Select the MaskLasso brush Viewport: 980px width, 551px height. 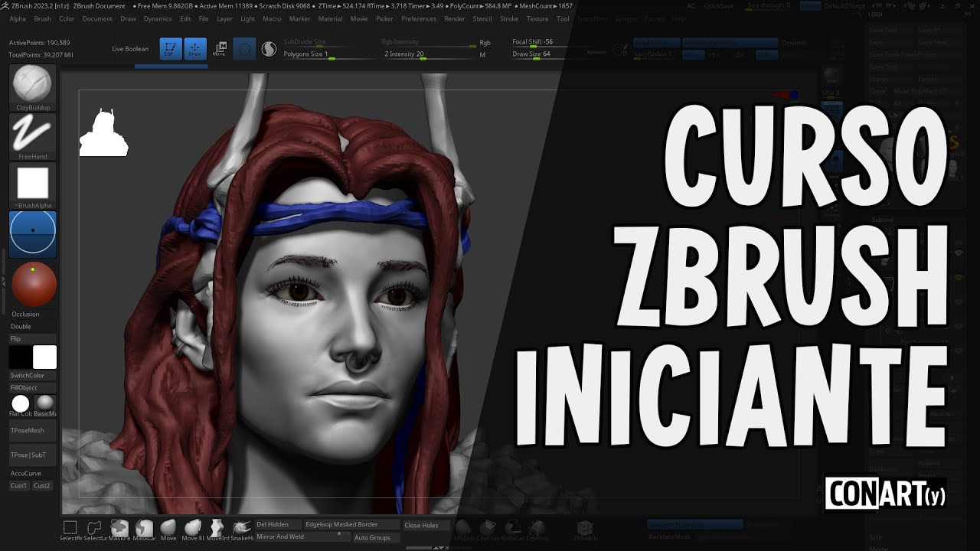pos(144,530)
